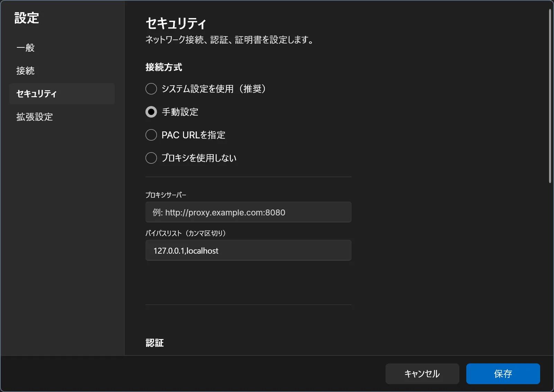
Task: Go to 拡張設定 in sidebar
Action: 62,117
